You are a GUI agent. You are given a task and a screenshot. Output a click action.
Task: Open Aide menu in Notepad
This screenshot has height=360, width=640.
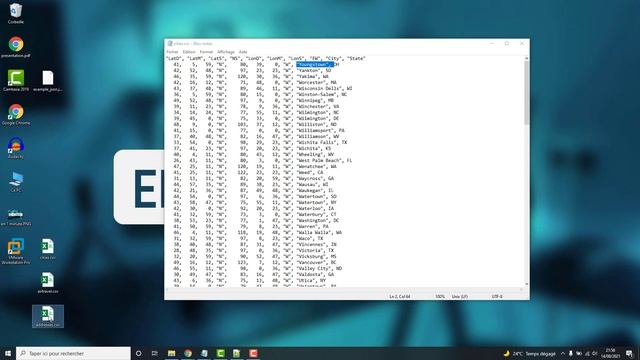[243, 52]
